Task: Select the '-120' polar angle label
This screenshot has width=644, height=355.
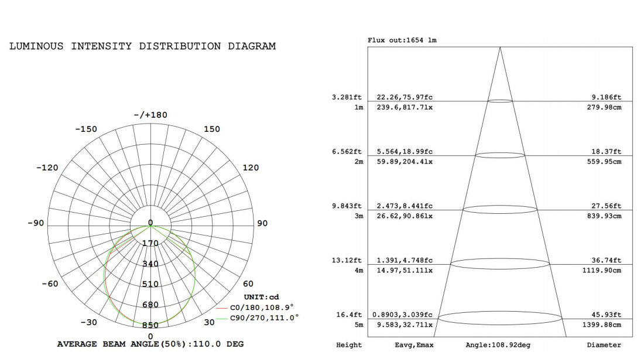Action: (47, 168)
